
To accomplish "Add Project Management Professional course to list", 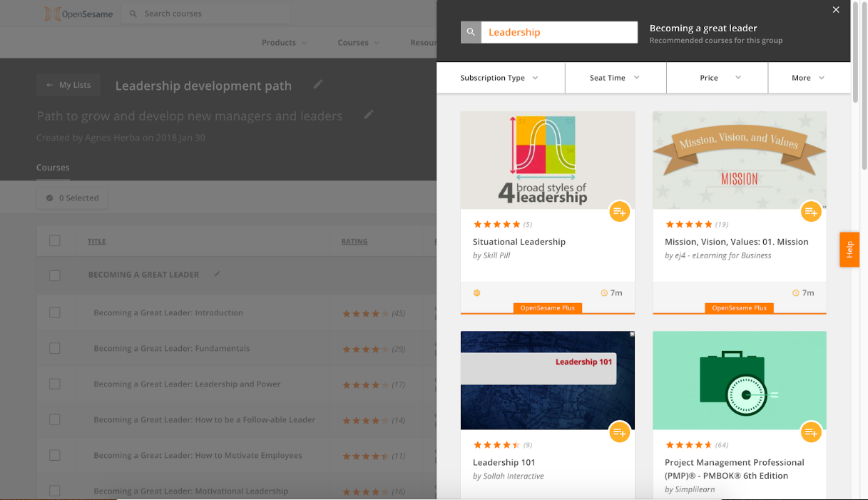I will [811, 432].
